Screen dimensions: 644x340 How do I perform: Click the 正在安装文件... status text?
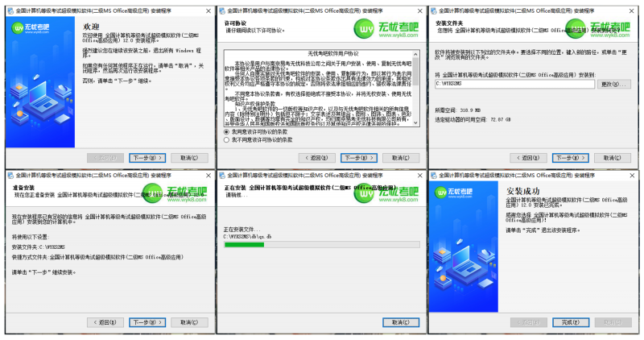(x=242, y=230)
